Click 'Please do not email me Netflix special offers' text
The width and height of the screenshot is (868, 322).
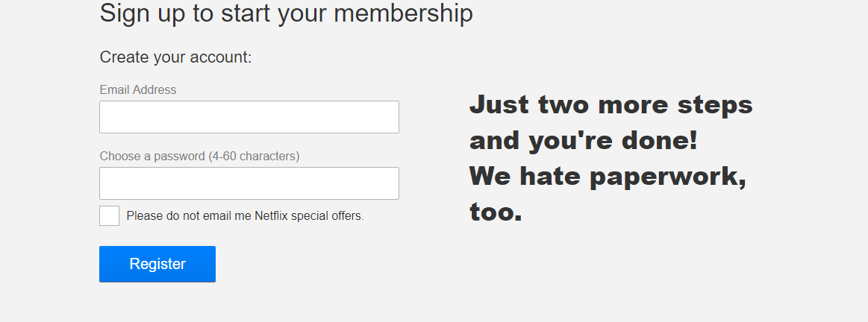click(246, 215)
